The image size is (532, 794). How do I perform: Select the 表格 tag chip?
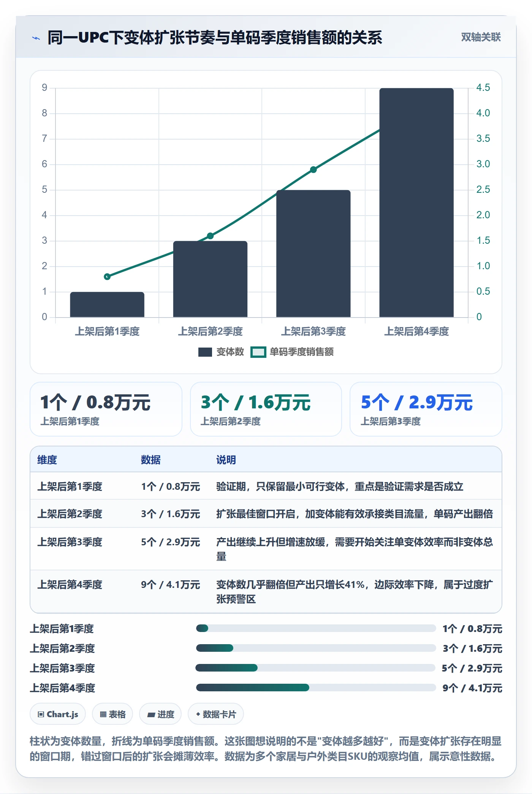point(112,714)
